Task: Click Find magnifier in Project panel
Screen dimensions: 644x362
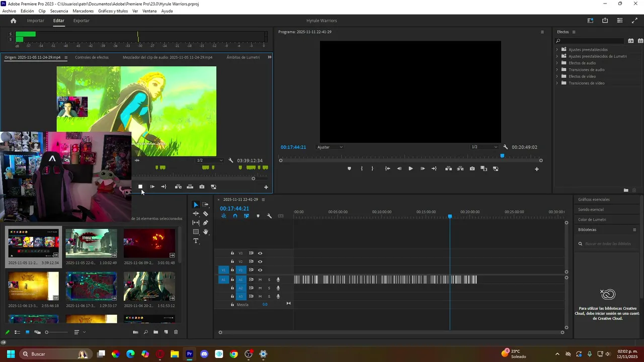Action: [146, 332]
